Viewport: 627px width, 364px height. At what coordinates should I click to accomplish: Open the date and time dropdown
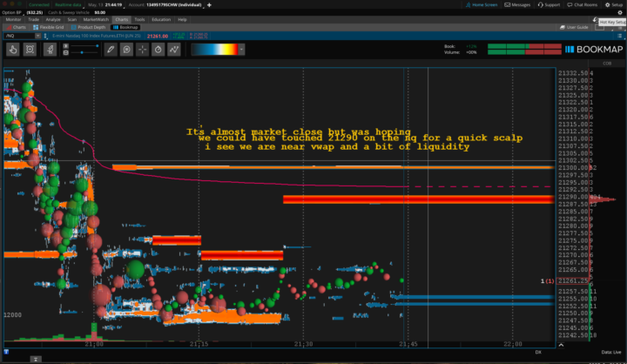(x=105, y=5)
